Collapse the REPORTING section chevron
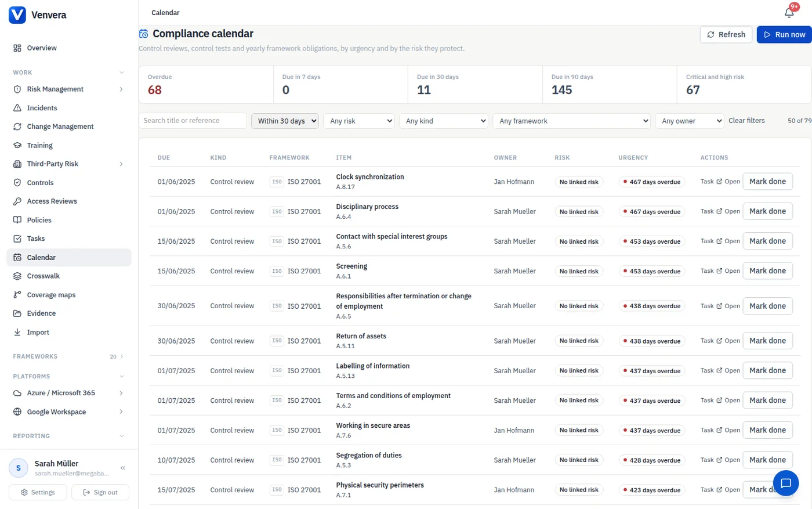812x509 pixels. (121, 436)
